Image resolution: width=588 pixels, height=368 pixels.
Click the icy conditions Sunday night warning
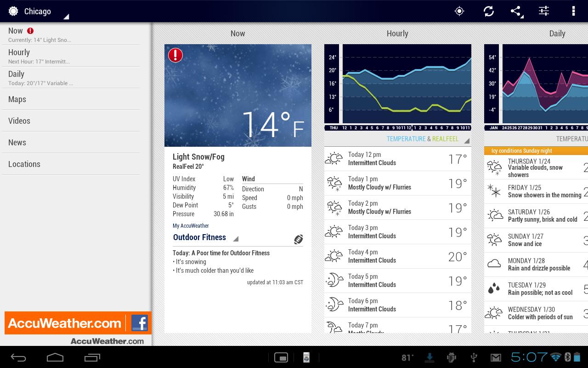(x=535, y=150)
